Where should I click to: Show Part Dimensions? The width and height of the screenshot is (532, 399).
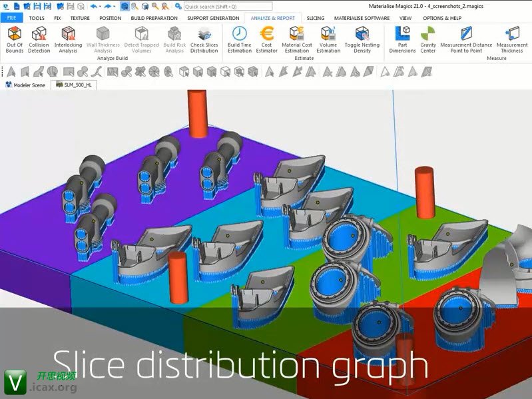point(402,39)
